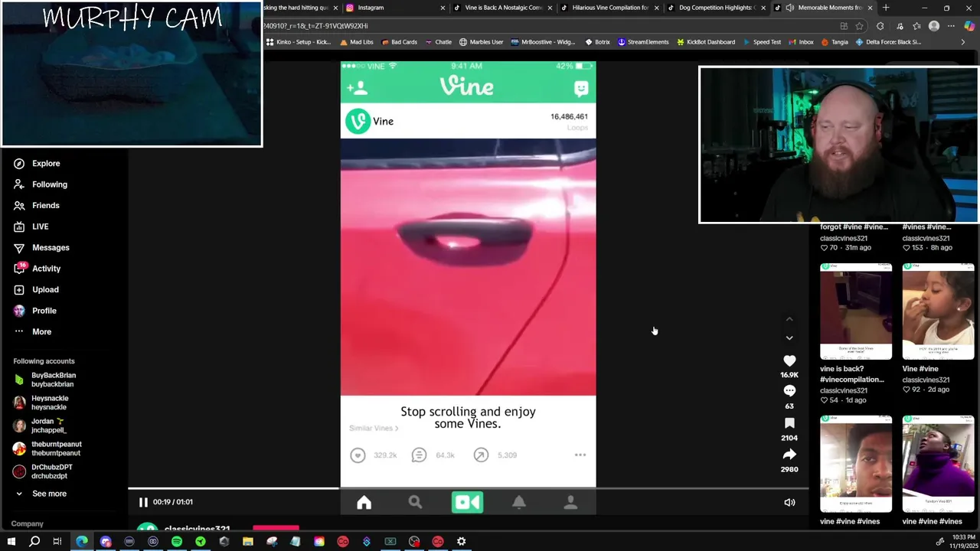Open browser profile avatar
The height and width of the screenshot is (551, 980).
click(x=934, y=26)
